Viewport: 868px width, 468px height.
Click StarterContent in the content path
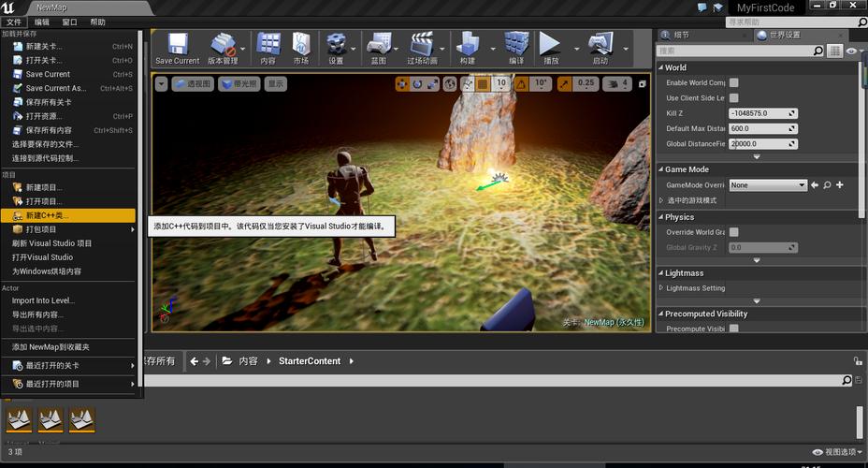click(310, 361)
